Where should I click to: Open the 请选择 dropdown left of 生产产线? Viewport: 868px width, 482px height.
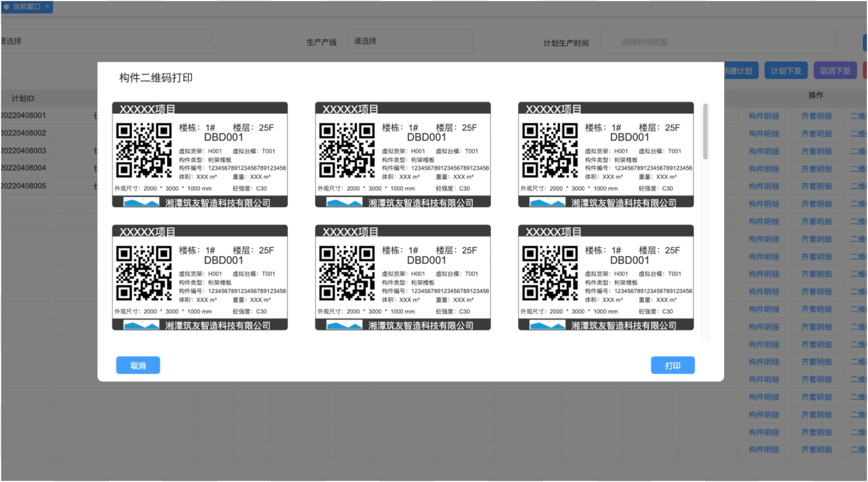click(x=106, y=41)
